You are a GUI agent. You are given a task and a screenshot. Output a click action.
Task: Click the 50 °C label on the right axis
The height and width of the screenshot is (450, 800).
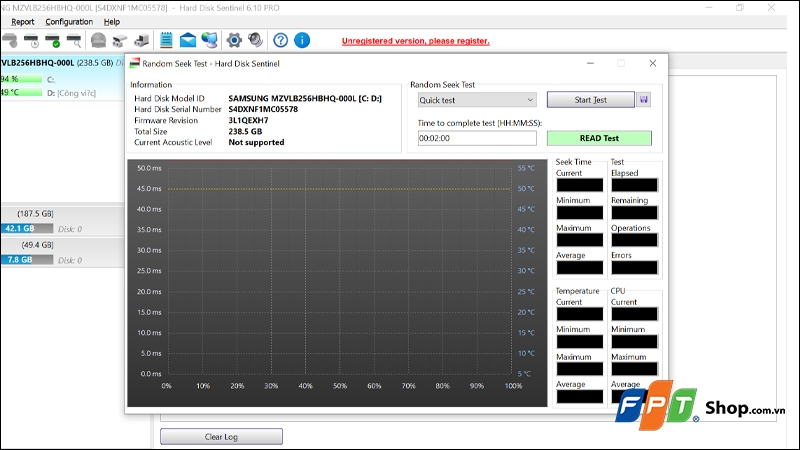(x=526, y=188)
